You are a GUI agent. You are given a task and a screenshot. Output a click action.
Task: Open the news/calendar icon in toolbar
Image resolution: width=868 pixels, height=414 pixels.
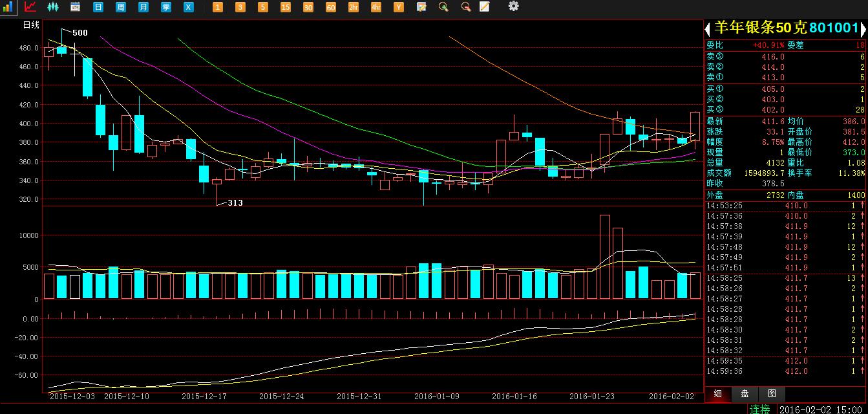tap(75, 6)
